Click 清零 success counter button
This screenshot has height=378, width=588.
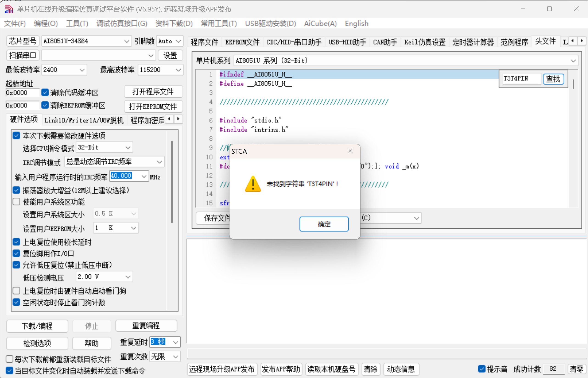(576, 369)
